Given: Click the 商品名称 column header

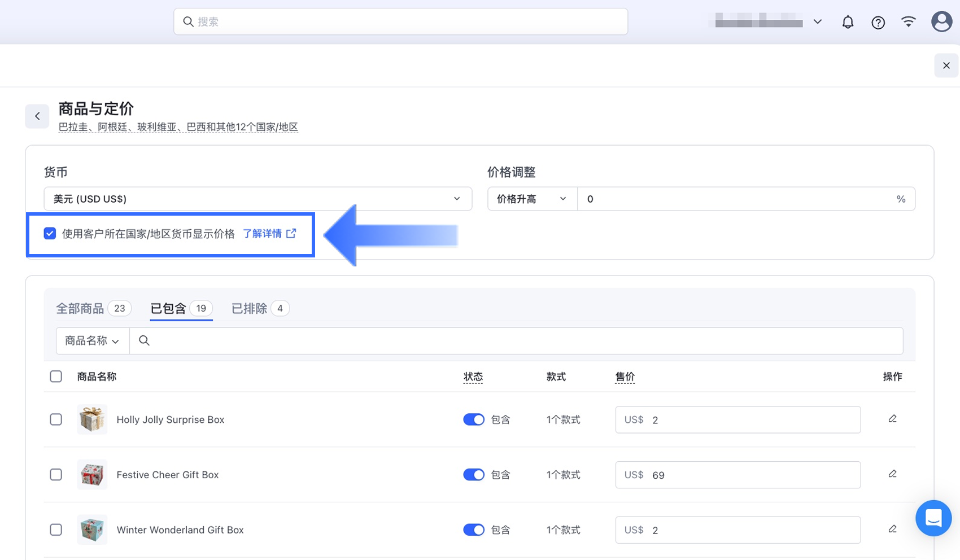Looking at the screenshot, I should (97, 377).
